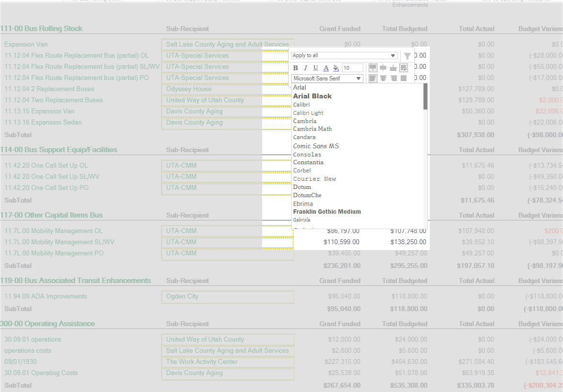
Task: Center the text horizontally
Action: pyautogui.click(x=383, y=78)
